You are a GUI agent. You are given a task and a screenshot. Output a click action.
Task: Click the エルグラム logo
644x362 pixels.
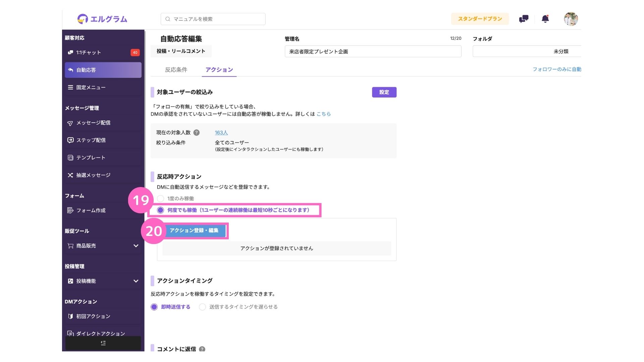(x=102, y=19)
